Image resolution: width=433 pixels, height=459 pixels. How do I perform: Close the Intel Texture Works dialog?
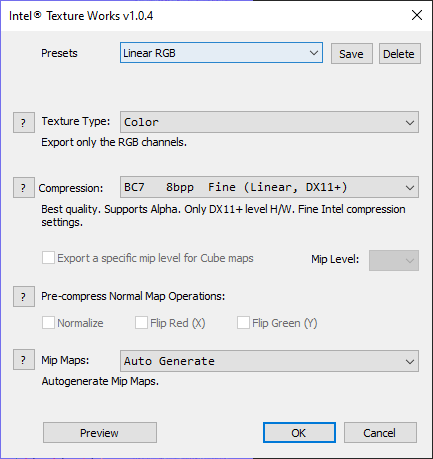(x=417, y=15)
